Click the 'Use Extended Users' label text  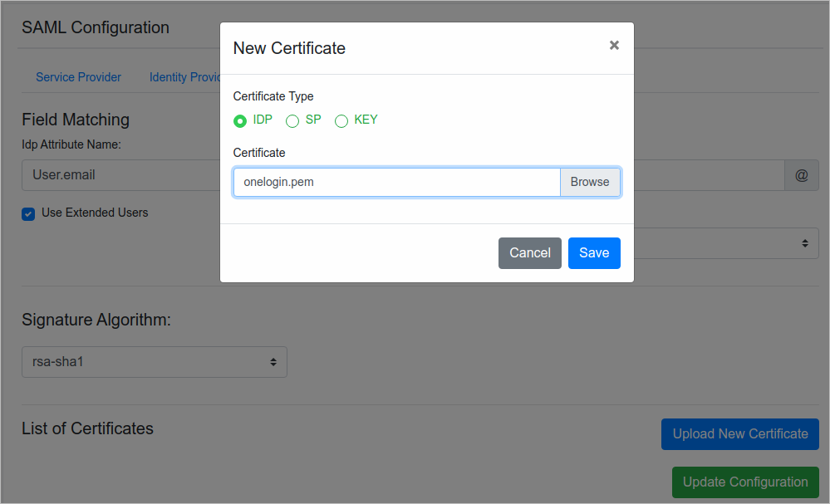point(95,213)
